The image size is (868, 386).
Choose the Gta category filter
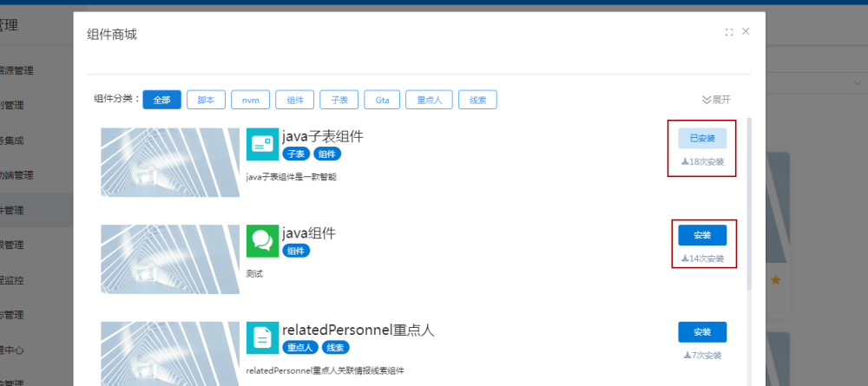[382, 100]
